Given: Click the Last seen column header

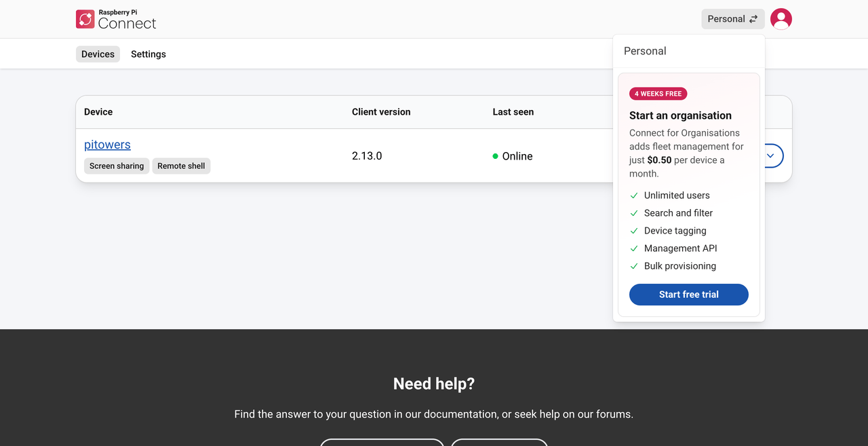Looking at the screenshot, I should click(513, 112).
